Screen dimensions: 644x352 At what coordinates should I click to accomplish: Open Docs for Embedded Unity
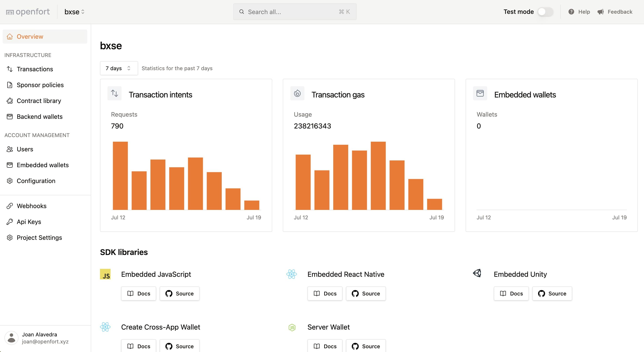511,293
